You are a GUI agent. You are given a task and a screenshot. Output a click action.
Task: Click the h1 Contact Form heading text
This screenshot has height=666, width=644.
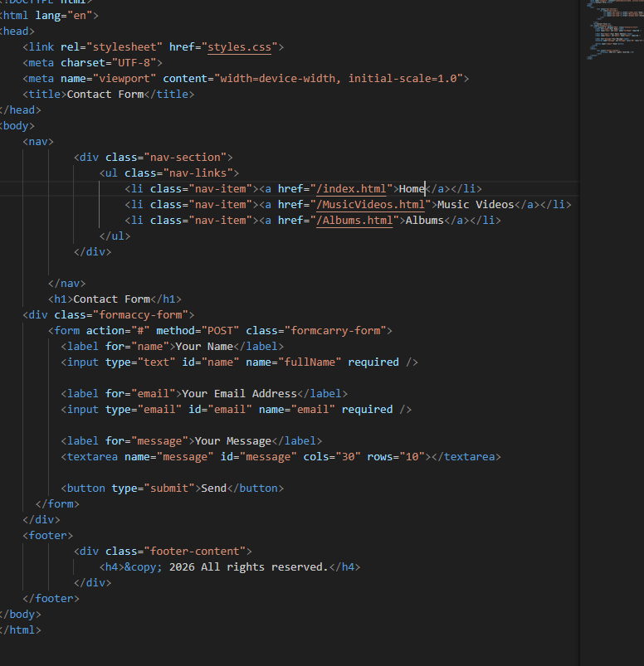pos(111,299)
